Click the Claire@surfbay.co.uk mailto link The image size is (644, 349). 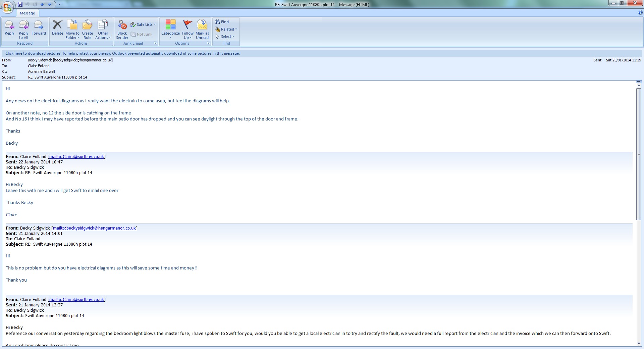[76, 157]
